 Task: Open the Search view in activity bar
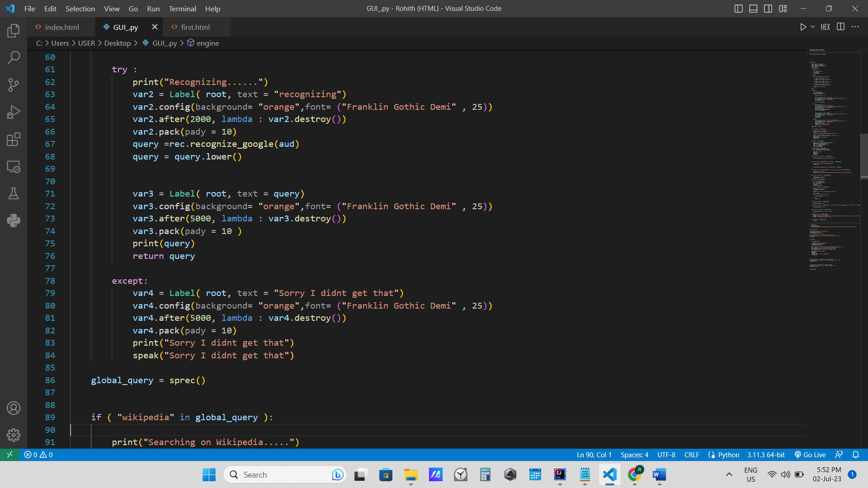14,57
